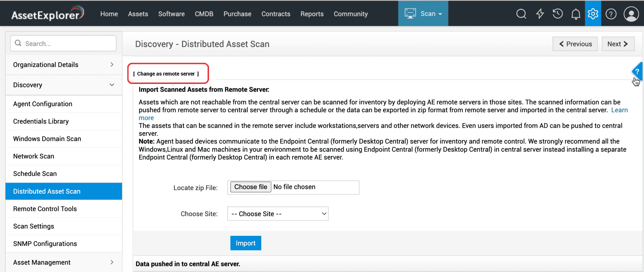Image resolution: width=644 pixels, height=272 pixels.
Task: Click the 'Choose Site:' label
Action: click(x=199, y=214)
